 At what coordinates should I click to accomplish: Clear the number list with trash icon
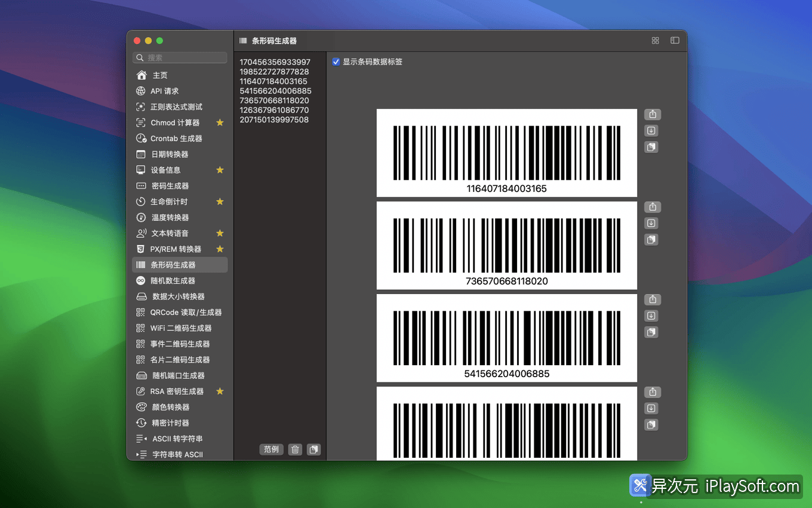point(295,449)
